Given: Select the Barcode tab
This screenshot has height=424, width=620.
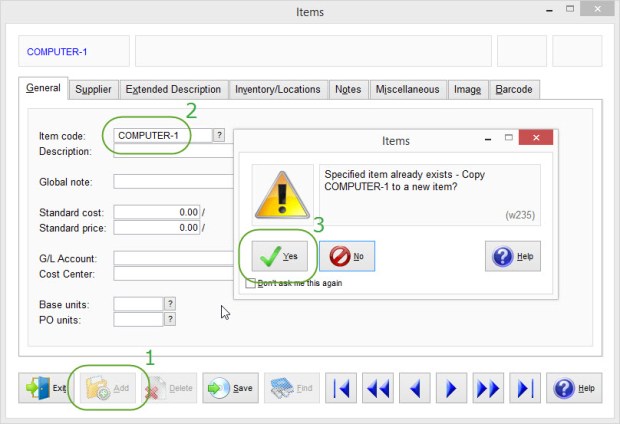Looking at the screenshot, I should (515, 89).
